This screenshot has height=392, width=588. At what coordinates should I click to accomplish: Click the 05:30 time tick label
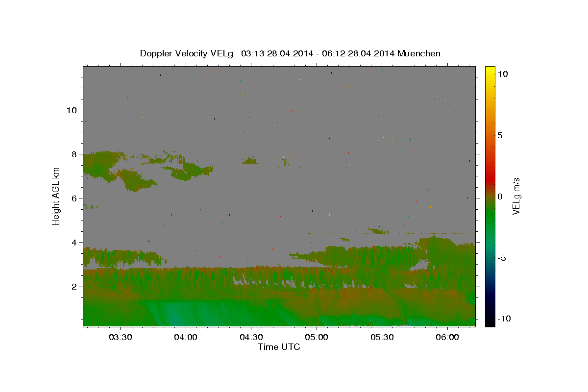[x=382, y=337]
